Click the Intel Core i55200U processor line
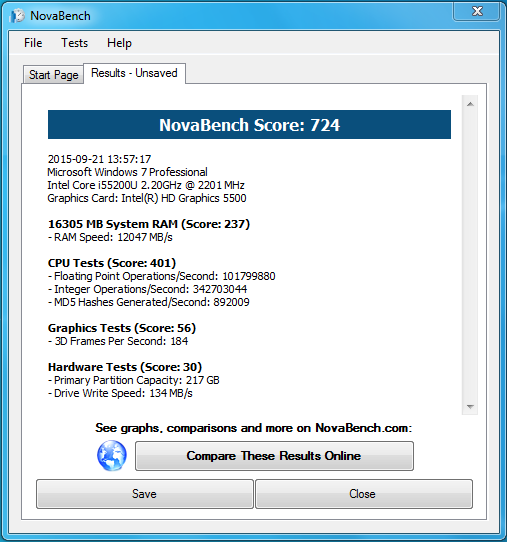The height and width of the screenshot is (542, 507). pos(146,185)
